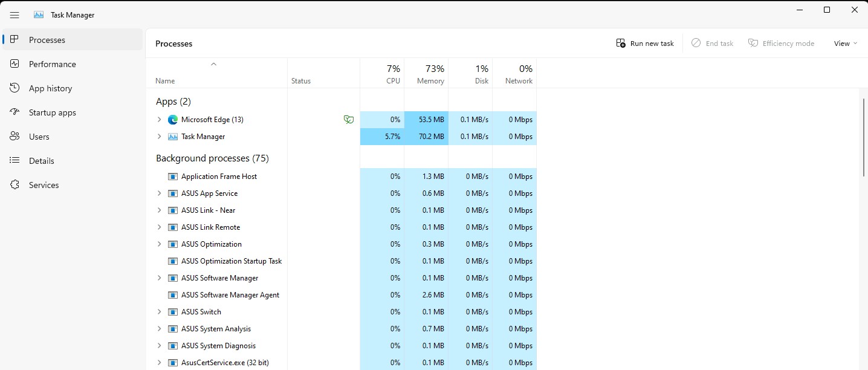Click the ASUS Link - Near process icon
This screenshot has width=868, height=370.
[172, 210]
